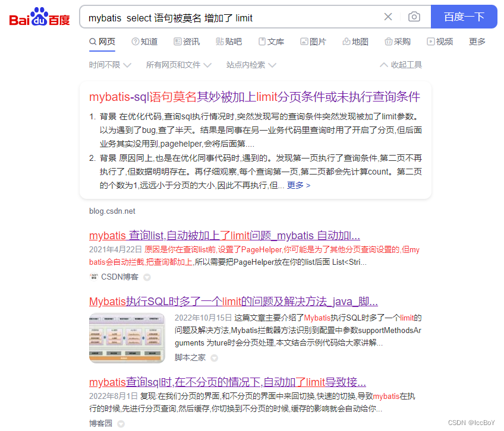This screenshot has width=504, height=431.
Task: Open the 贴吧 tab
Action: pyautogui.click(x=229, y=42)
